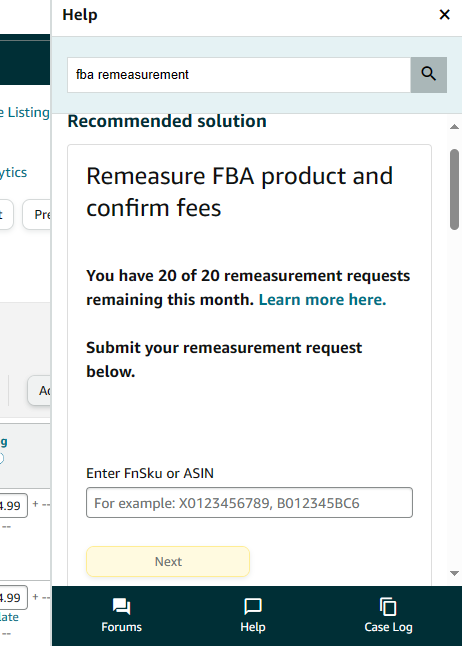Close the Help panel
The width and height of the screenshot is (462, 646).
tap(444, 15)
